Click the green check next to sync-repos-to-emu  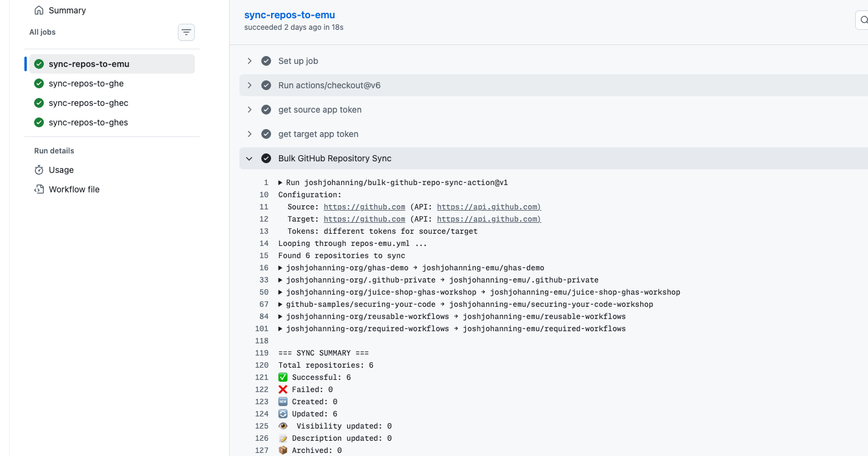(x=39, y=64)
